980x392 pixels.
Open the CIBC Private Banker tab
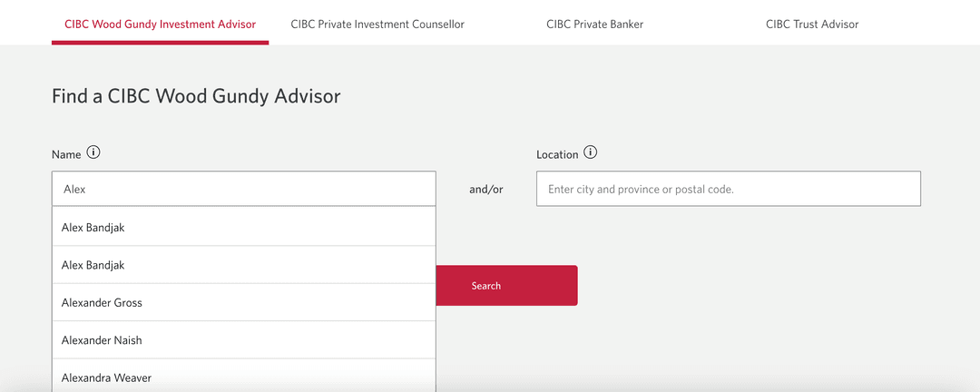tap(594, 24)
